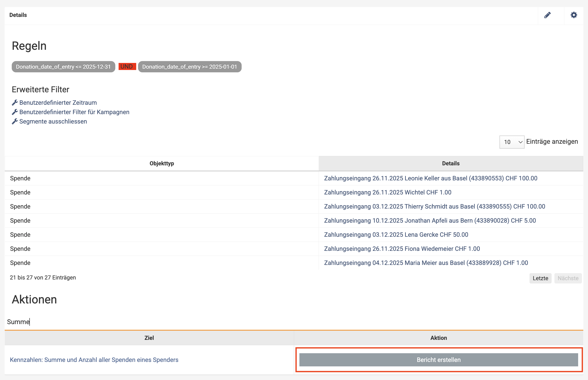Viewport: 588px width, 380px height.
Task: Open Segmente ausschliessen filter link
Action: pyautogui.click(x=53, y=121)
